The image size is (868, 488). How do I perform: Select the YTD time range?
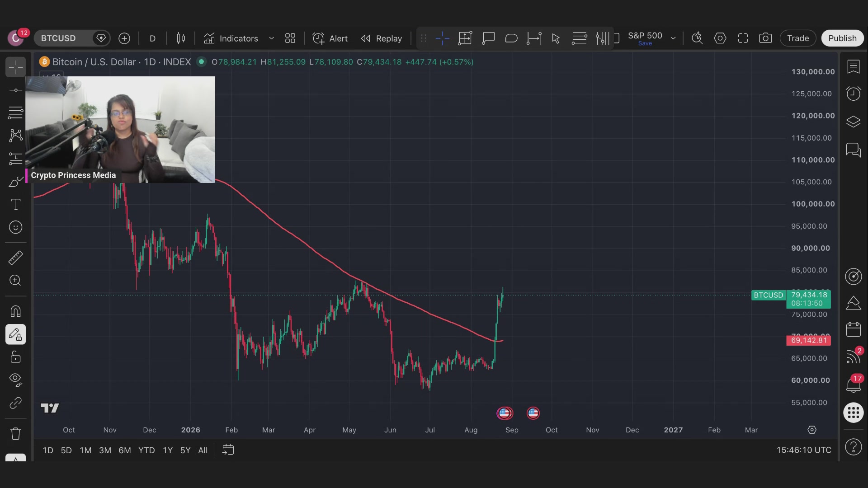146,450
